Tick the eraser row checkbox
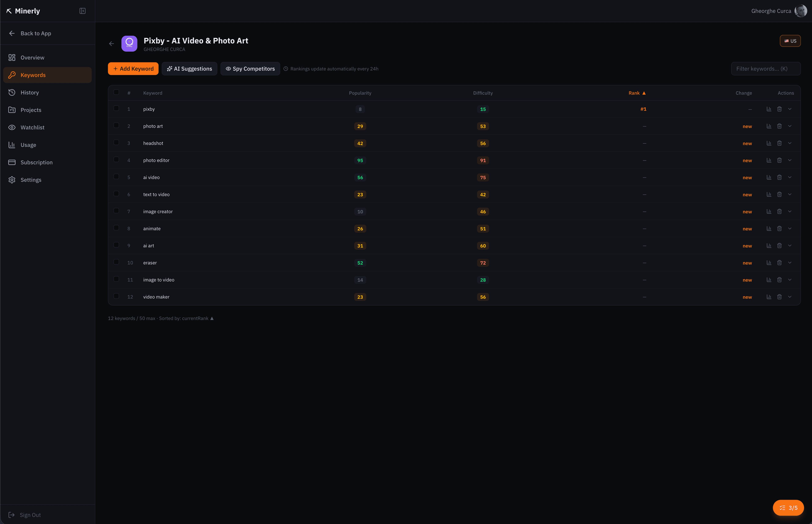The height and width of the screenshot is (524, 812). tap(116, 262)
